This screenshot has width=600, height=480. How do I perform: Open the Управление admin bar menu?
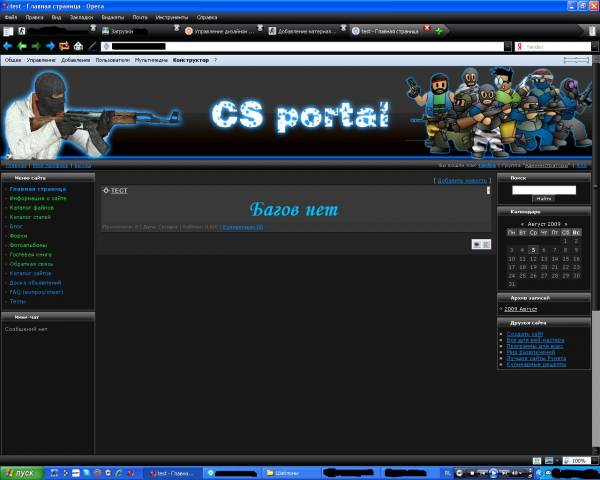pyautogui.click(x=41, y=60)
